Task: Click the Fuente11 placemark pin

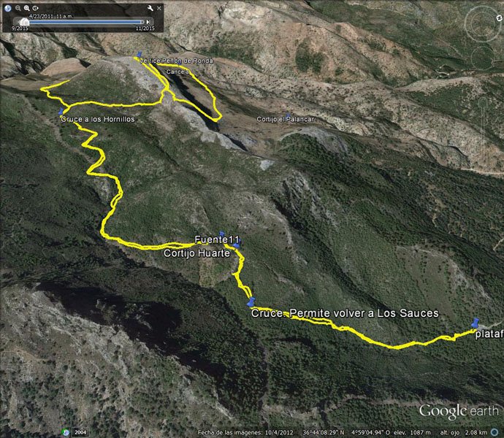Action: tap(222, 234)
